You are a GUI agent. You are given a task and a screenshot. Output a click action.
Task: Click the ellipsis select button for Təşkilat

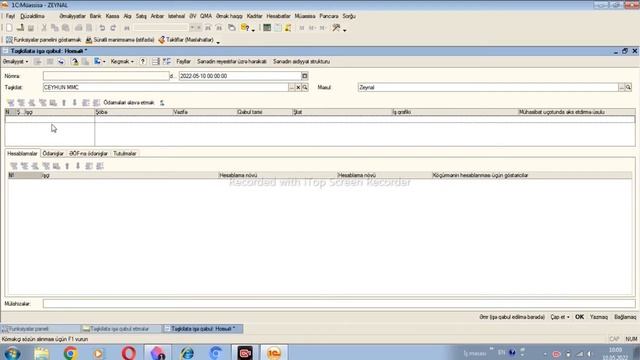pyautogui.click(x=291, y=87)
